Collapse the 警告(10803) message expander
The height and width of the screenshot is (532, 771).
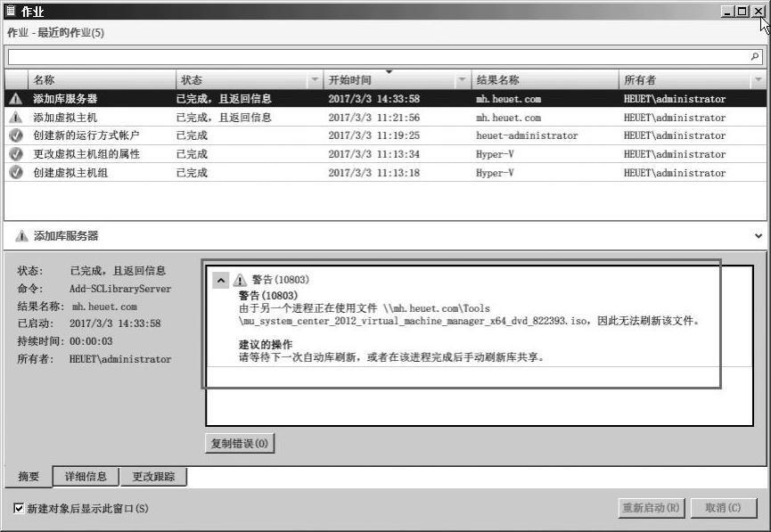(x=221, y=281)
